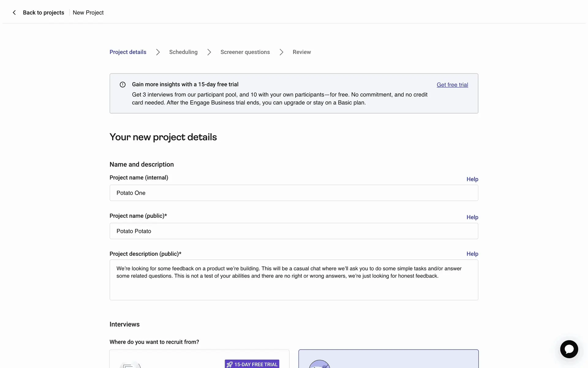Go Back to projects
588x368 pixels.
pyautogui.click(x=43, y=13)
